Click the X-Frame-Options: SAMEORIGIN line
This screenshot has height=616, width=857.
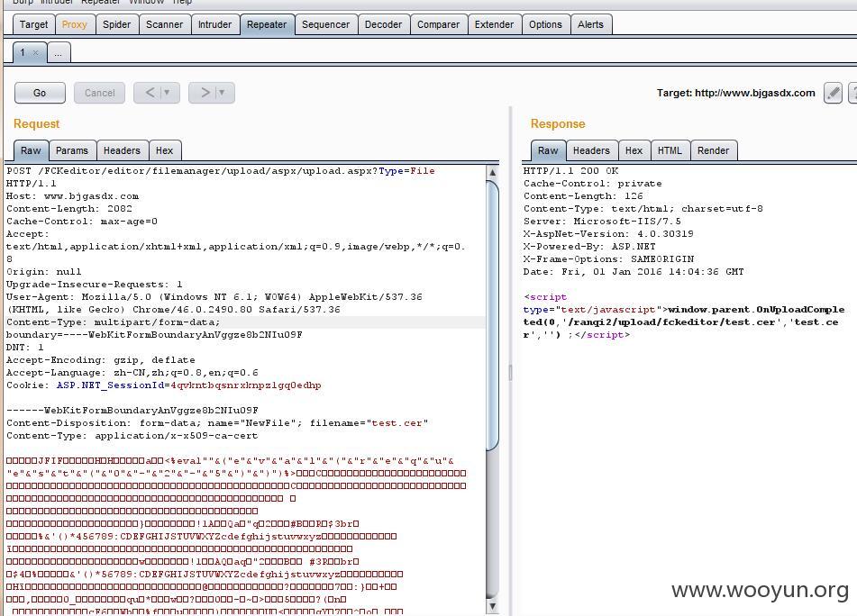tap(609, 258)
